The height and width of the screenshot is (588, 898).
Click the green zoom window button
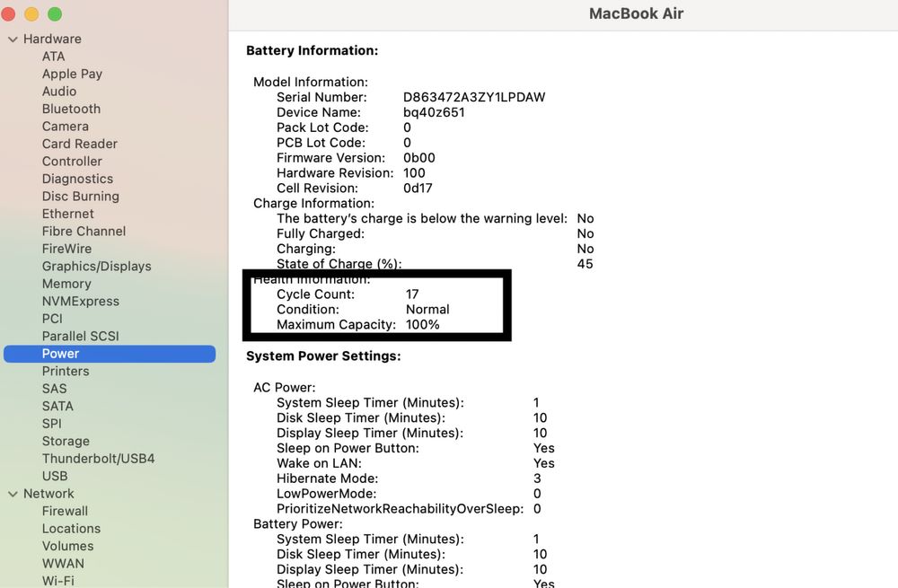(x=55, y=13)
